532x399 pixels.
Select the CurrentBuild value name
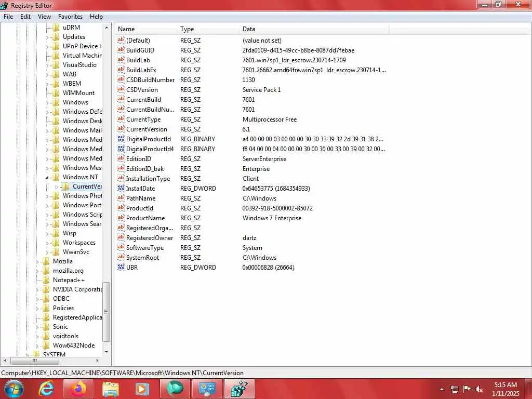pyautogui.click(x=143, y=99)
